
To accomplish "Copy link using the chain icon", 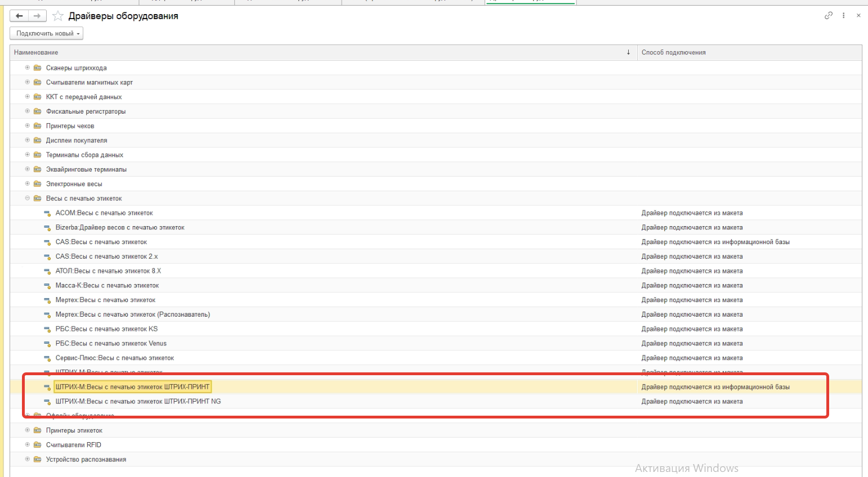I will click(x=828, y=16).
